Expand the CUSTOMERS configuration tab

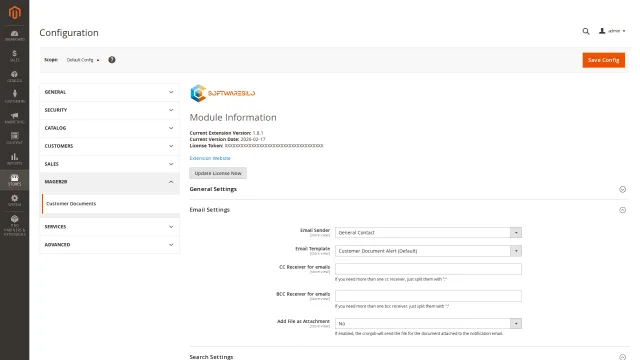click(109, 146)
